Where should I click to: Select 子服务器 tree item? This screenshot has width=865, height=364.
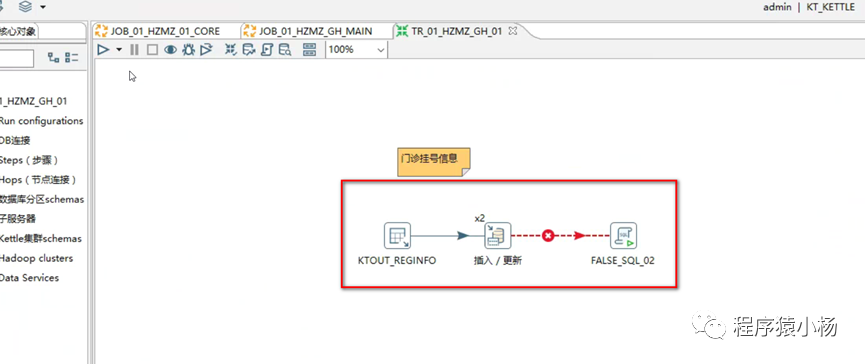[18, 218]
